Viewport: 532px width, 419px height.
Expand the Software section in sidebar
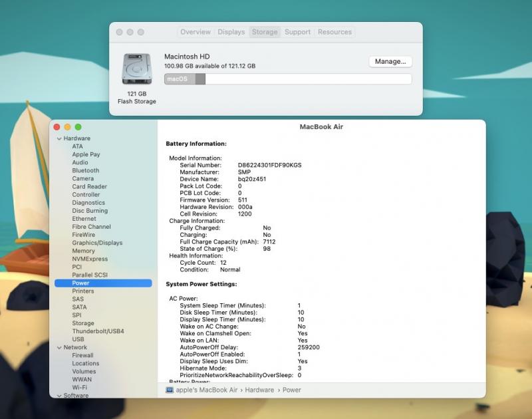point(58,396)
